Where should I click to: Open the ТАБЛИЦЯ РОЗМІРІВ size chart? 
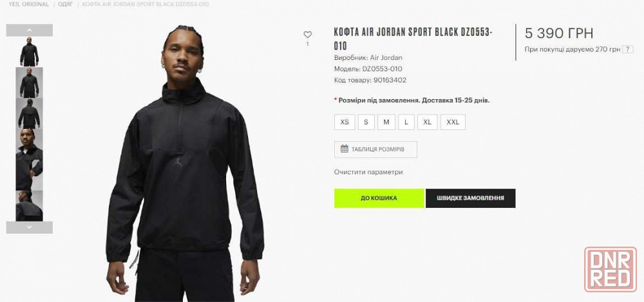[376, 149]
